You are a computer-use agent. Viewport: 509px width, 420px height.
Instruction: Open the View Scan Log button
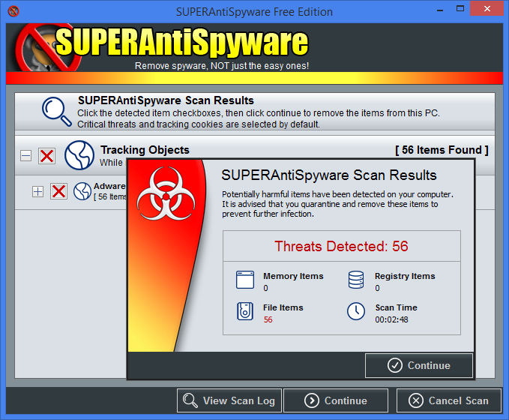[x=229, y=400]
